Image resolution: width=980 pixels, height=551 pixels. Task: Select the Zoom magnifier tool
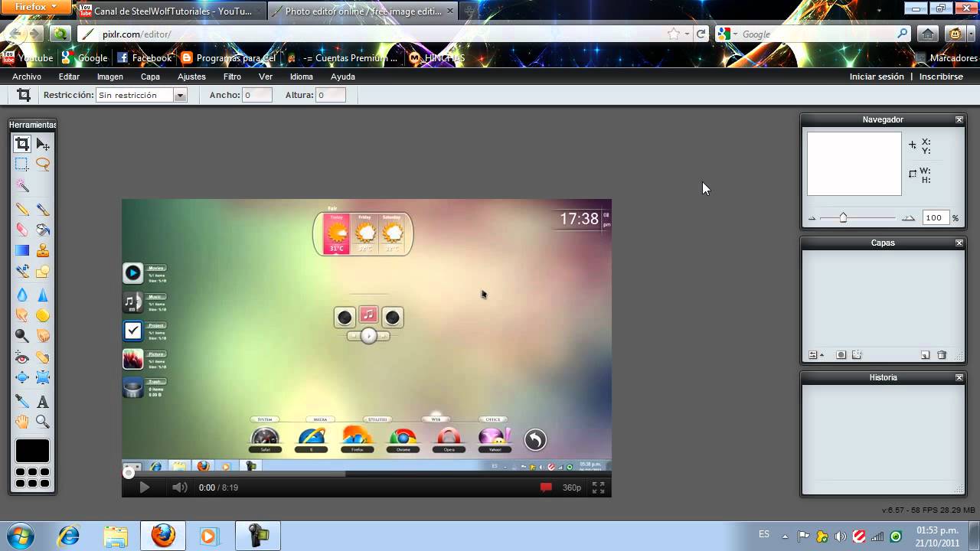43,422
